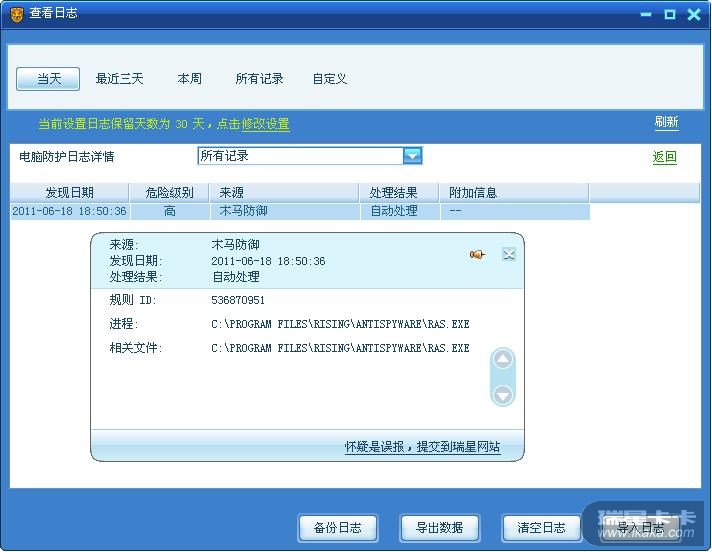Click the 刷新 link
This screenshot has height=552, width=712.
(x=666, y=122)
